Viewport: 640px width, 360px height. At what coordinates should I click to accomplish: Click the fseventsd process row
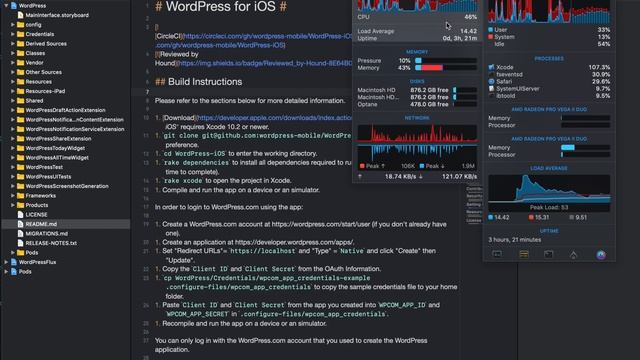coord(549,74)
